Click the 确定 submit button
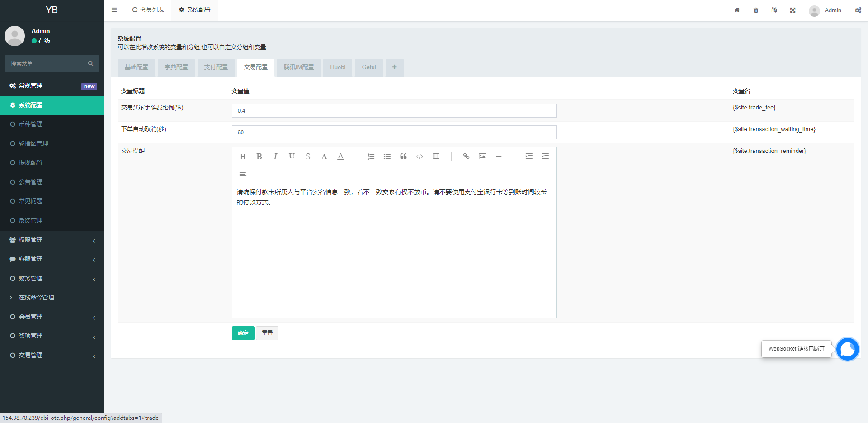The image size is (868, 423). click(x=243, y=333)
